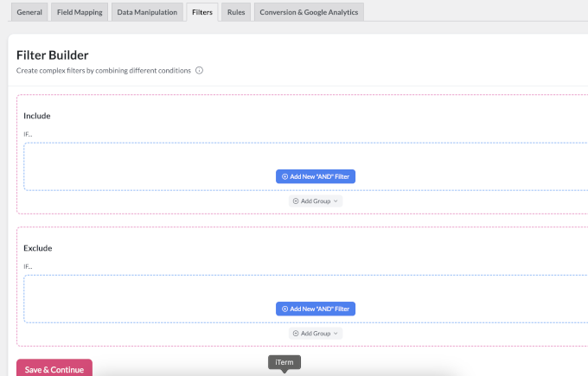Viewport: 588px width, 376px height.
Task: Open the Rules tab
Action: pos(235,12)
